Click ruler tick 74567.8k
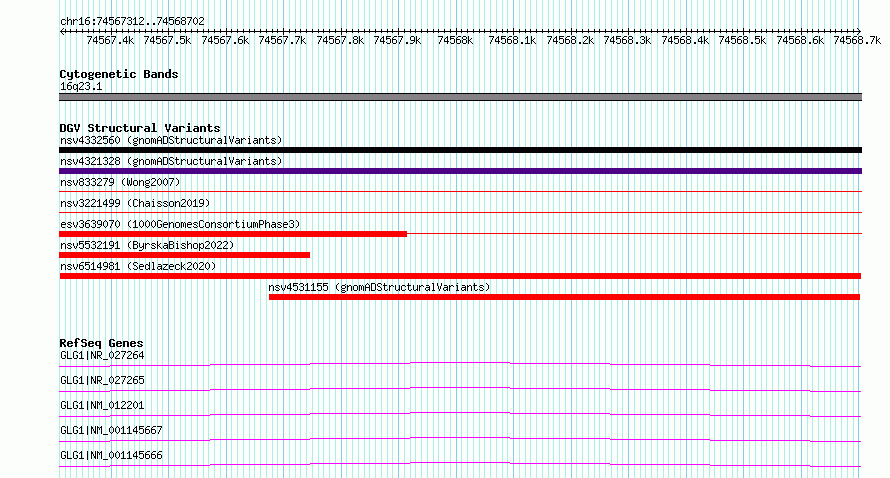This screenshot has height=478, width=890. (340, 40)
